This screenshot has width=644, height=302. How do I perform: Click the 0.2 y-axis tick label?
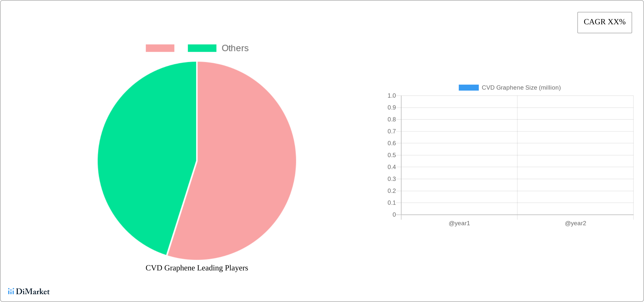391,191
